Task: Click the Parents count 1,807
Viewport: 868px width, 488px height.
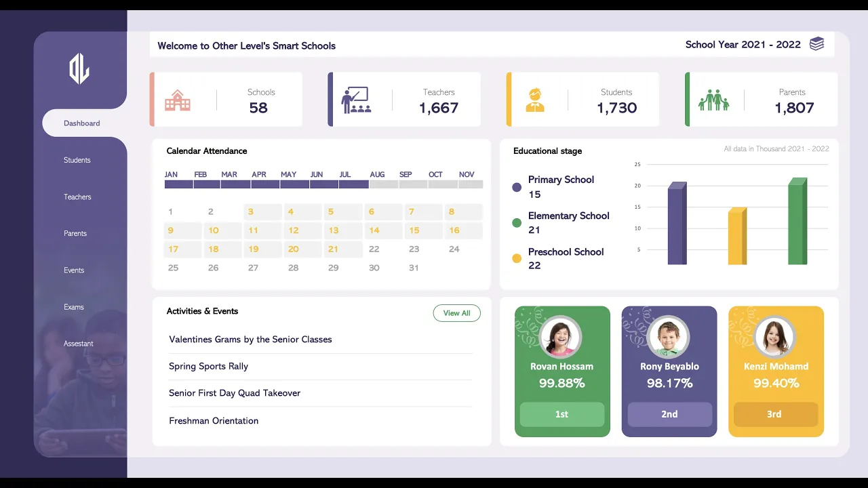Action: click(x=794, y=108)
